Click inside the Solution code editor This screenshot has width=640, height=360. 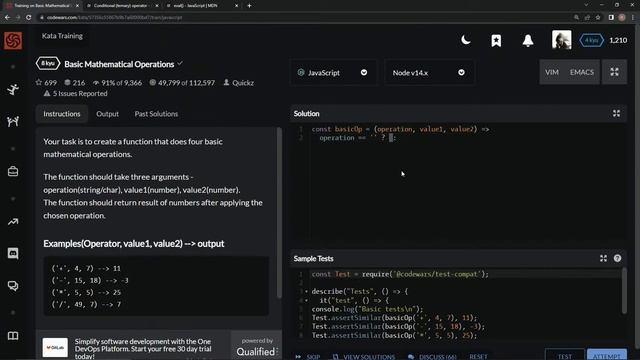coord(458,182)
